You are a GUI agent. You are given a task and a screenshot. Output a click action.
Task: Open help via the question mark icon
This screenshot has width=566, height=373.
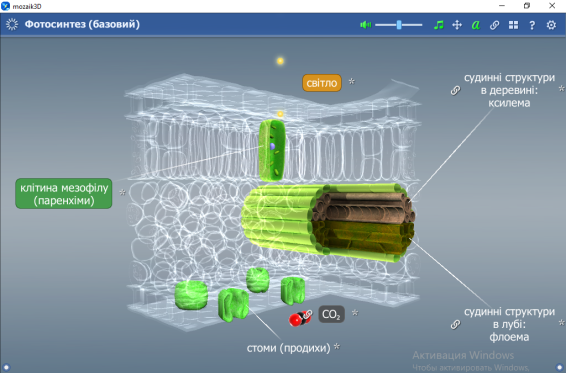pyautogui.click(x=532, y=25)
